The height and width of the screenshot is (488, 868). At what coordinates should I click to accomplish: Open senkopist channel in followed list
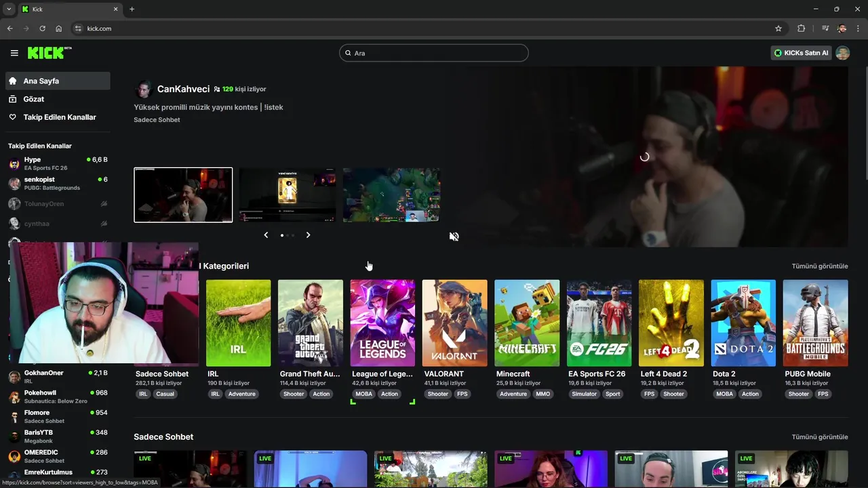pyautogui.click(x=57, y=184)
